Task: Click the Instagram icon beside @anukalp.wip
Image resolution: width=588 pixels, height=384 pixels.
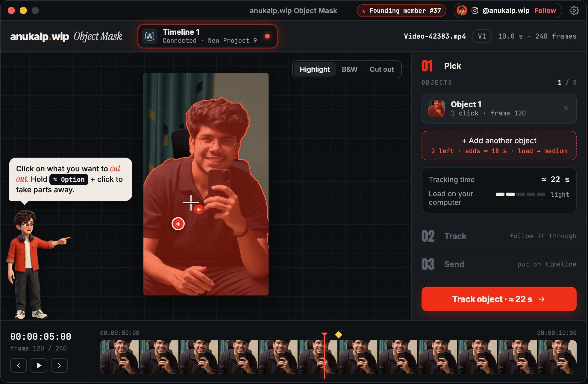Action: click(x=475, y=10)
